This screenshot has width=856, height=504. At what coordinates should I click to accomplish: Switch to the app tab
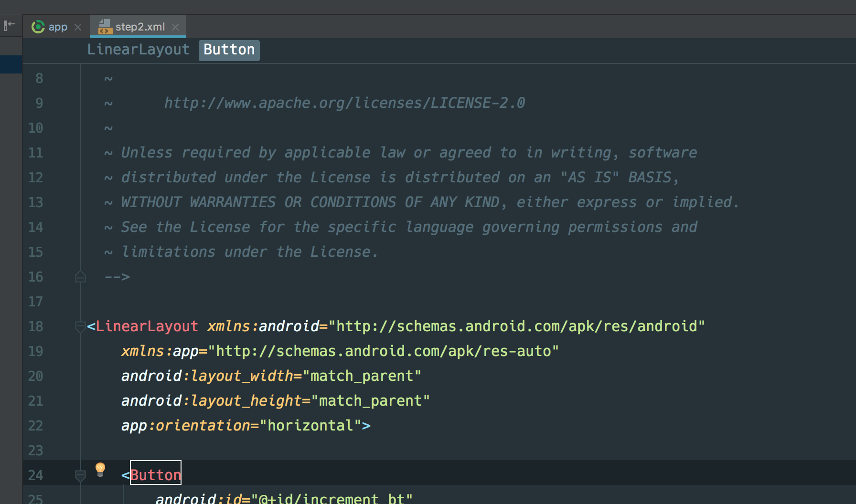click(58, 27)
